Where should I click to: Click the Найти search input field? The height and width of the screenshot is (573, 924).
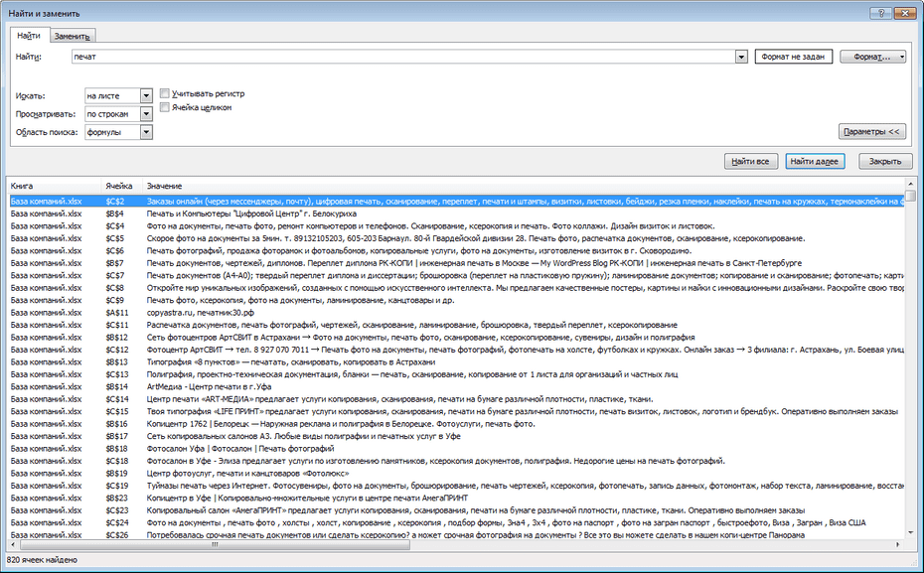(403, 57)
